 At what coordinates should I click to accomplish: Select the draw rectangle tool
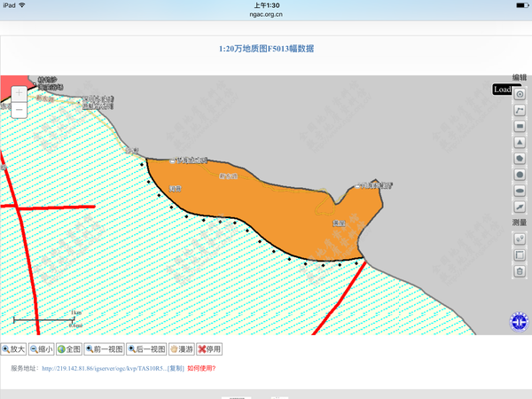click(520, 127)
